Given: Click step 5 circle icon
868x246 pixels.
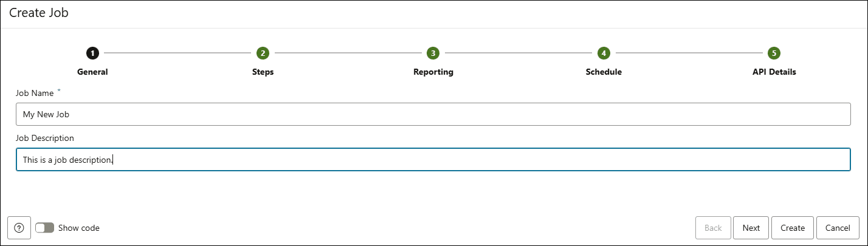Looking at the screenshot, I should (774, 53).
